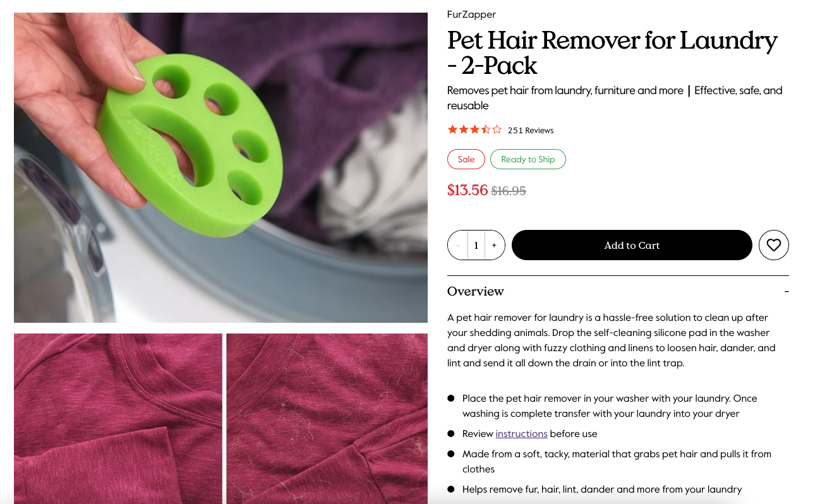Add the pet hair remover to cart
Viewport: 820px width, 504px height.
(x=632, y=245)
